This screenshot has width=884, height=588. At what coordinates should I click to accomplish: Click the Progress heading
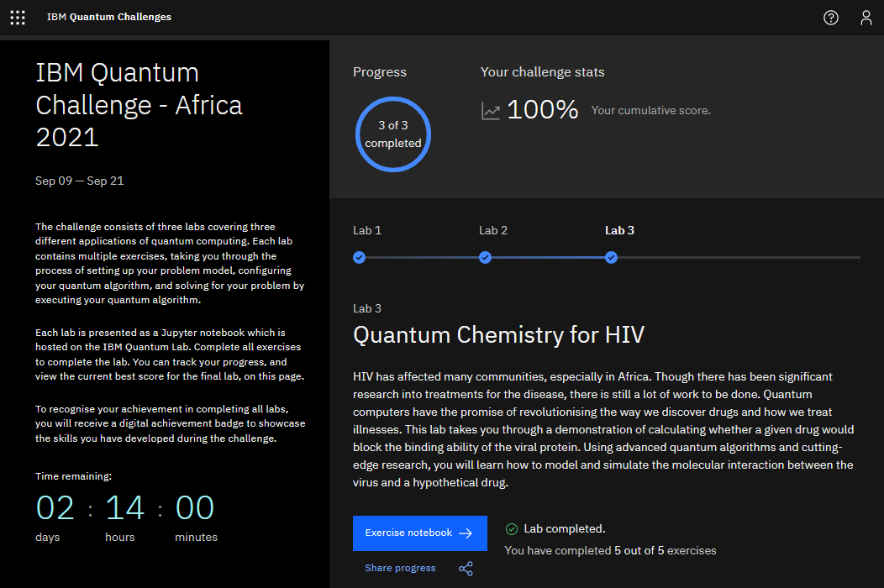point(380,72)
